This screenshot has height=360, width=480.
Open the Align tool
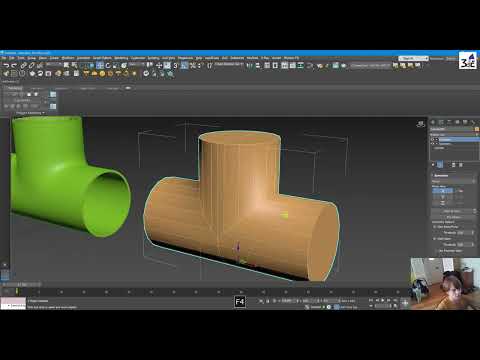coord(257,65)
